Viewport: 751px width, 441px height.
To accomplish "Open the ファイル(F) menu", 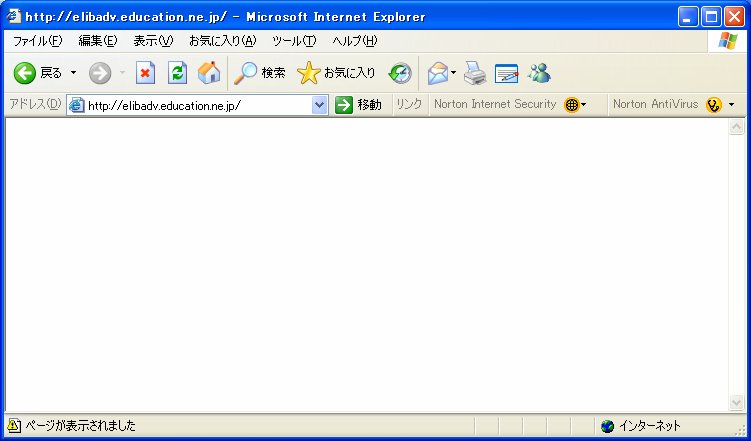I will [37, 41].
